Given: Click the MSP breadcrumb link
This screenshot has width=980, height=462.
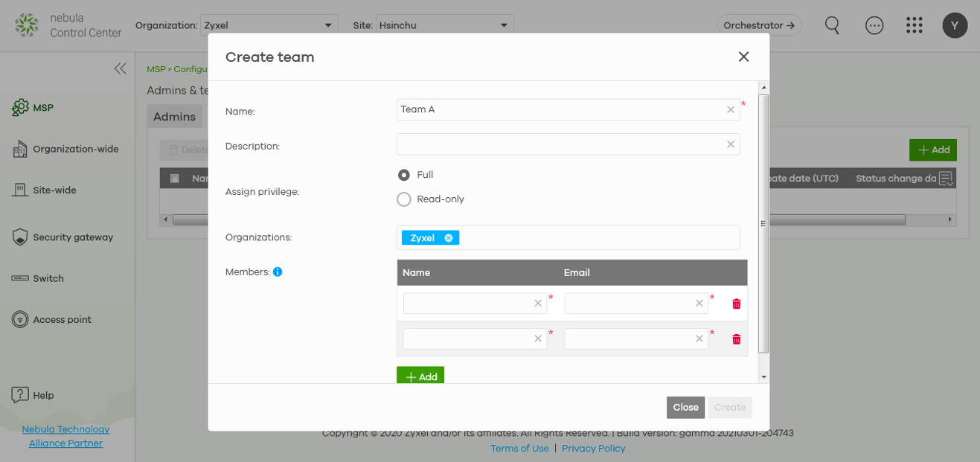Looking at the screenshot, I should [156, 69].
